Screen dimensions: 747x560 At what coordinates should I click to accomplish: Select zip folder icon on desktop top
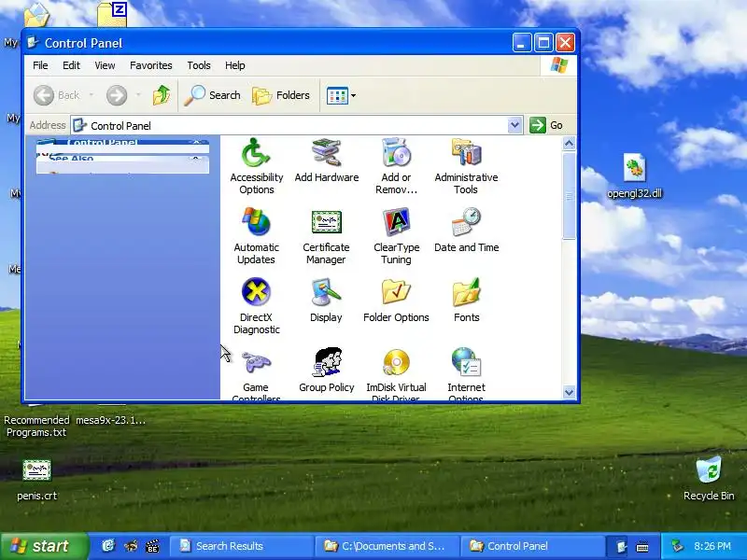tap(111, 14)
